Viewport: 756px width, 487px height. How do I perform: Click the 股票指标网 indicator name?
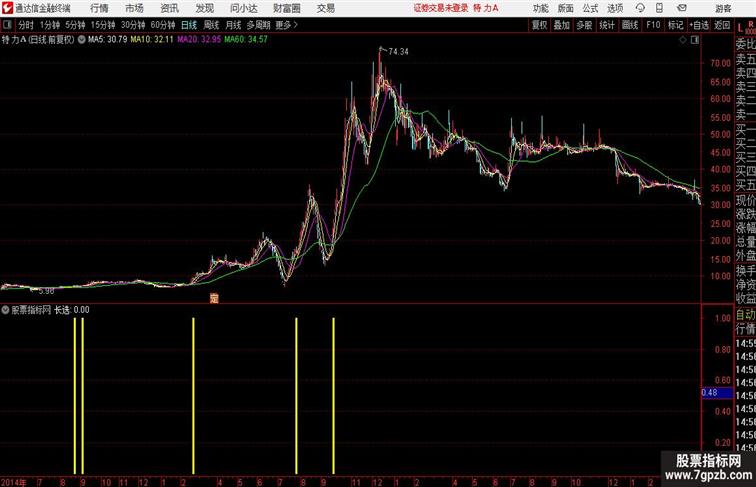[31, 310]
